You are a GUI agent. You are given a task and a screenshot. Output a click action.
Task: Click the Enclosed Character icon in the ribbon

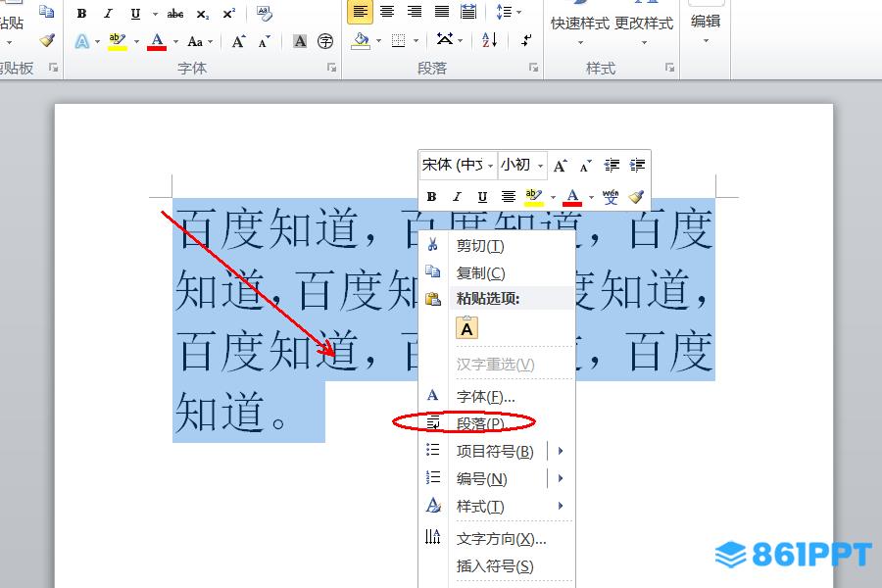click(325, 41)
